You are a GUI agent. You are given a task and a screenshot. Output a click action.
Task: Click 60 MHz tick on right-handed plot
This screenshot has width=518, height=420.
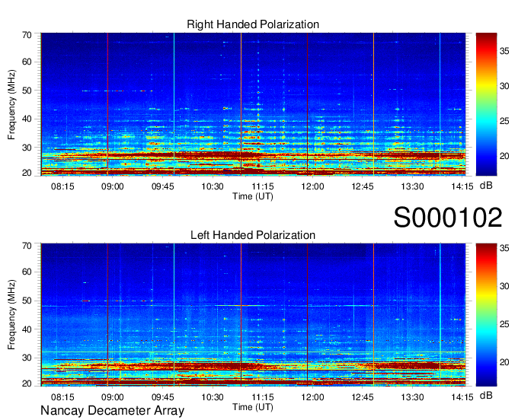(x=27, y=62)
